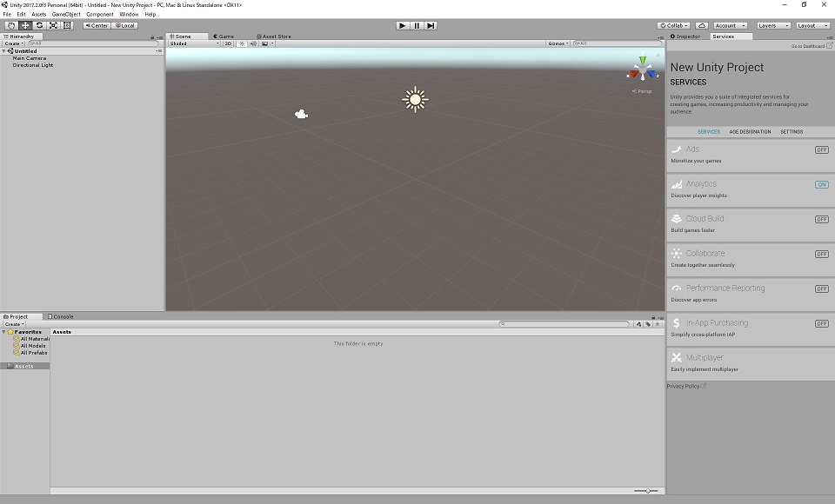Click search by label icon in Project

click(648, 324)
